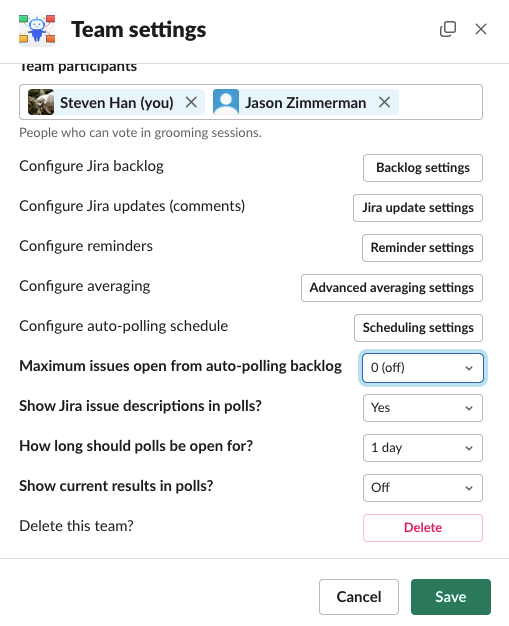This screenshot has height=626, width=509.
Task: Click Steven Han's avatar photo
Action: pyautogui.click(x=41, y=102)
